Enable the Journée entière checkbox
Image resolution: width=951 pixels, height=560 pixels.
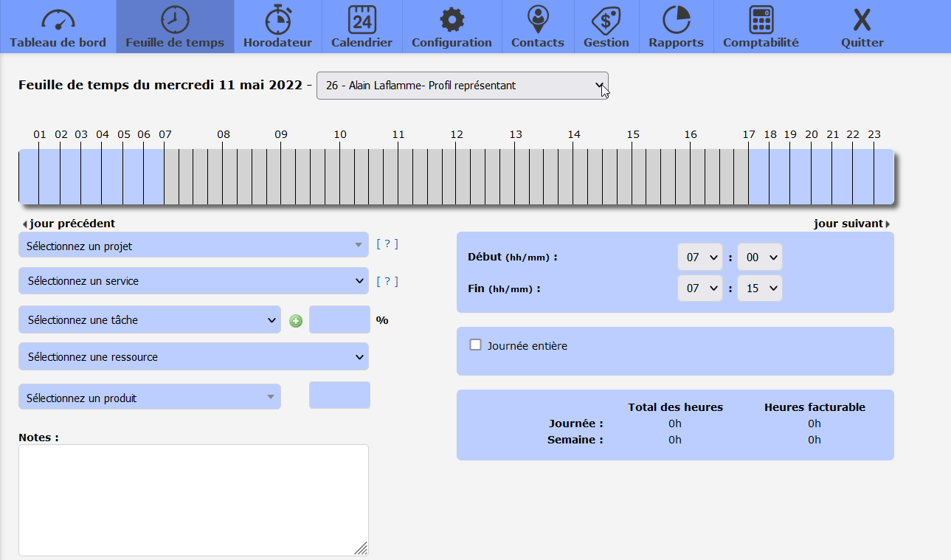[476, 345]
